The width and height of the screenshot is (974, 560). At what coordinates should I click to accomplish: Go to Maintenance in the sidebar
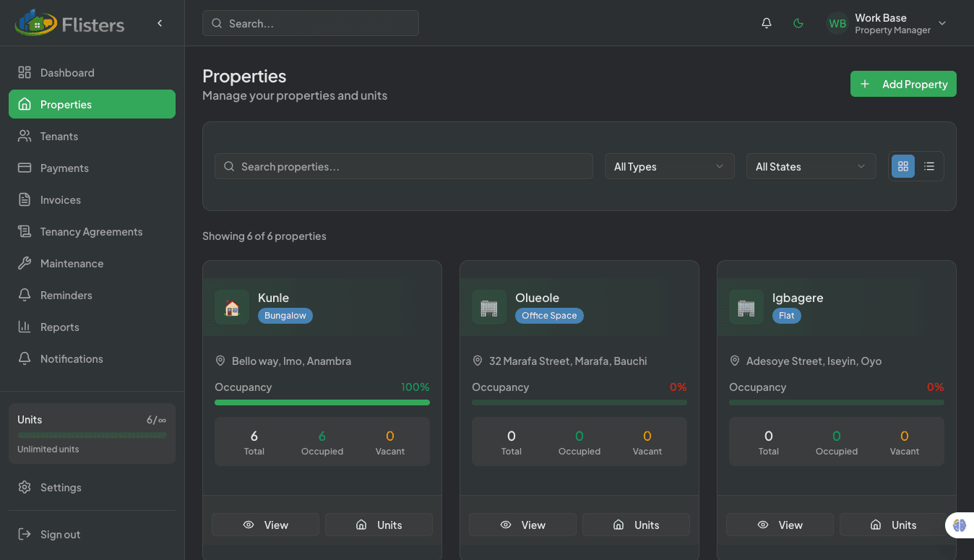[x=72, y=264]
